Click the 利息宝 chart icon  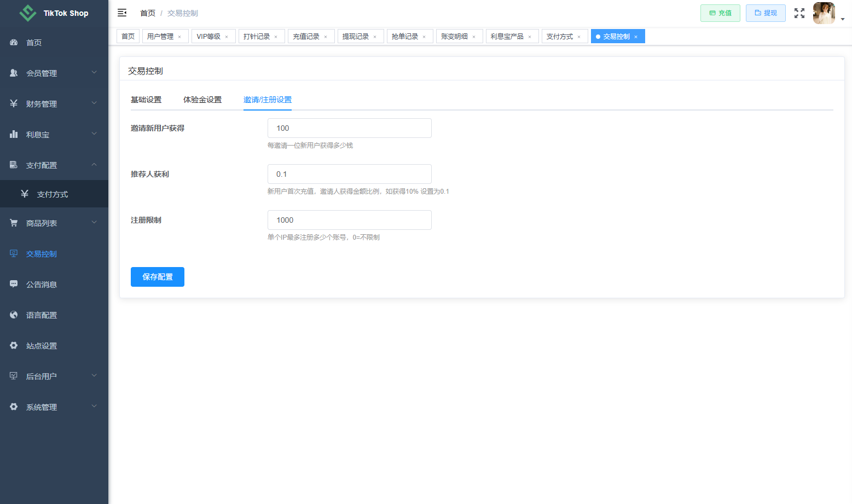[x=14, y=134]
